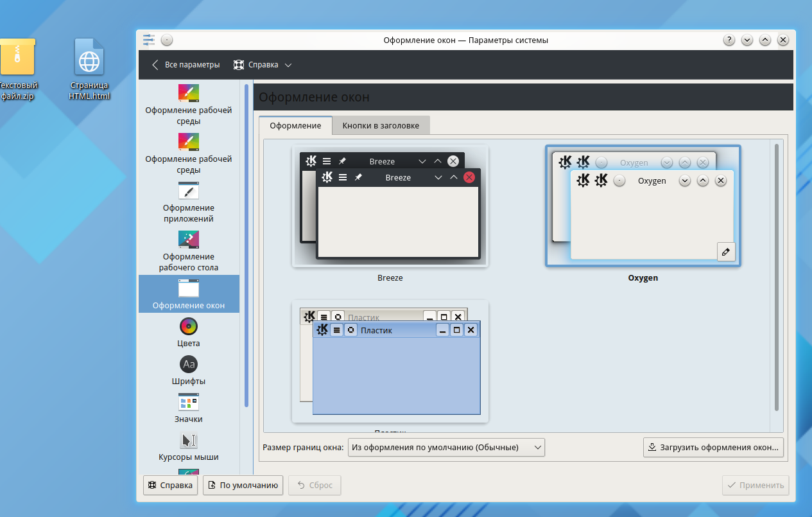The image size is (812, 517).
Task: Click the zip archive icon on desktop
Action: pyautogui.click(x=17, y=58)
